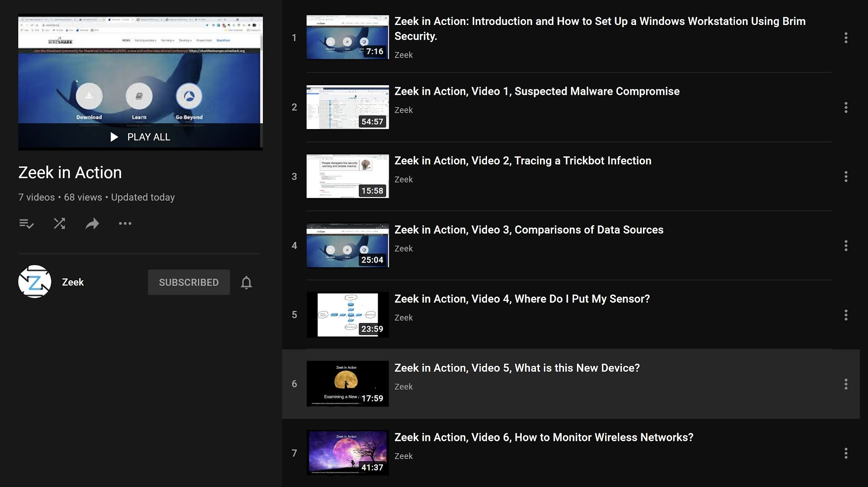
Task: Open playlist more options (three dots)
Action: 125,224
